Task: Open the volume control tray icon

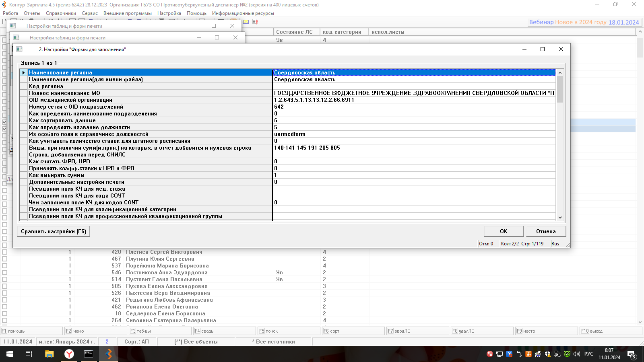Action: tap(576, 354)
